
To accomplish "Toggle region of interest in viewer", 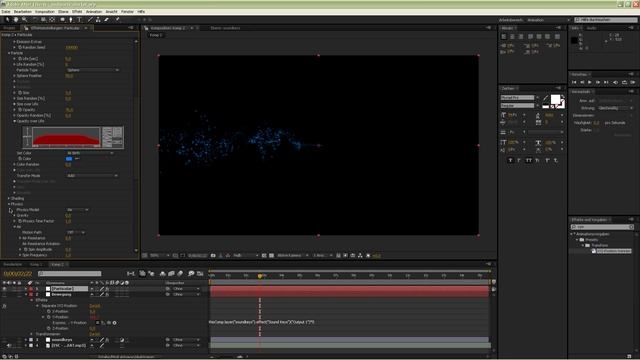I will 264,256.
